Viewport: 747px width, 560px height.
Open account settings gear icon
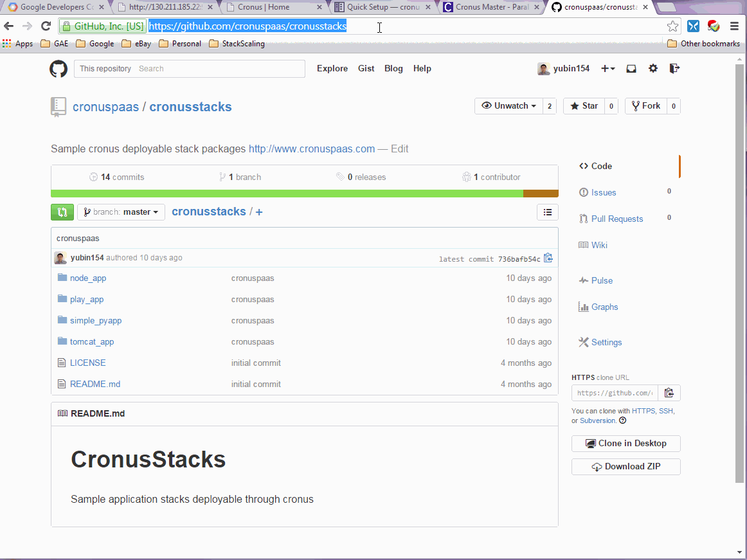653,69
